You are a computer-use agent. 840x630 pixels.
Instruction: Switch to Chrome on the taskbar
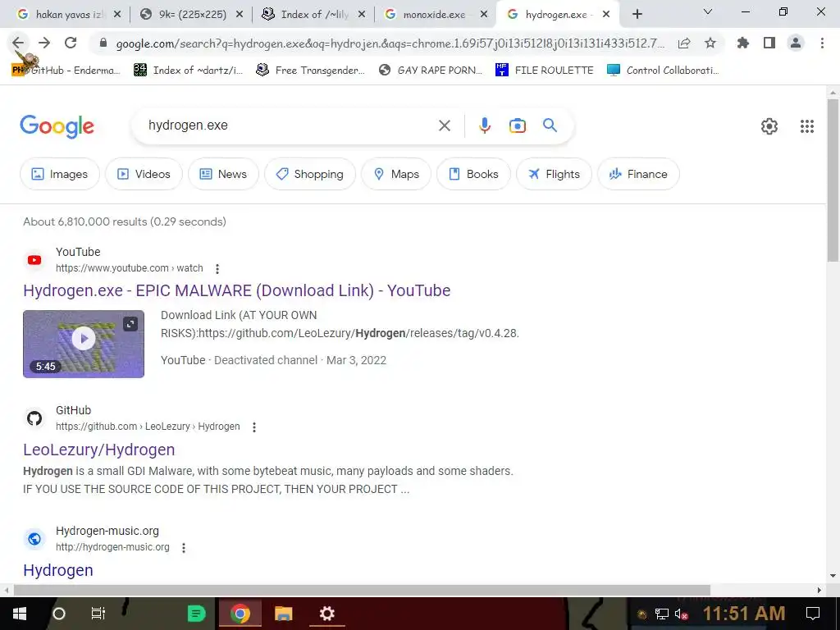[240, 614]
